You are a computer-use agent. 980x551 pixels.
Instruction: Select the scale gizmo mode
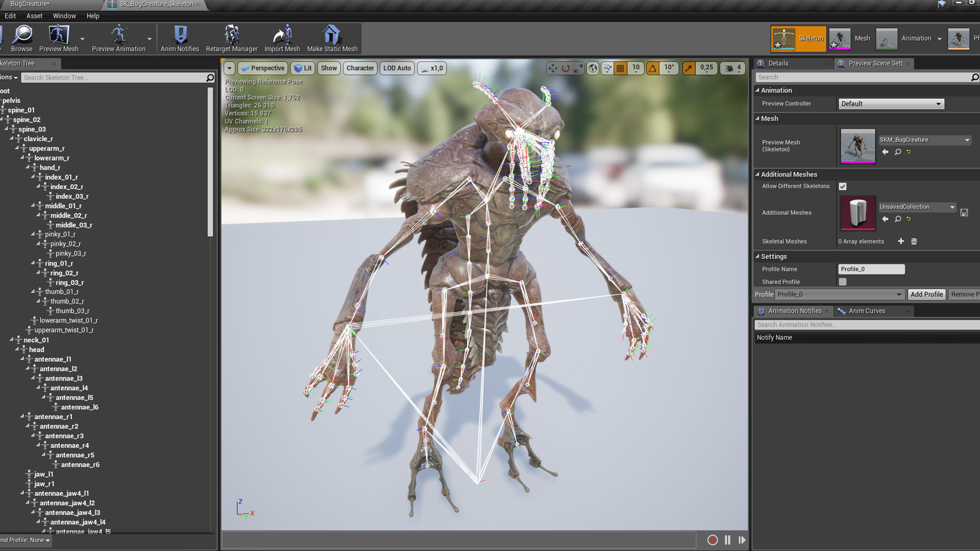[x=578, y=68]
